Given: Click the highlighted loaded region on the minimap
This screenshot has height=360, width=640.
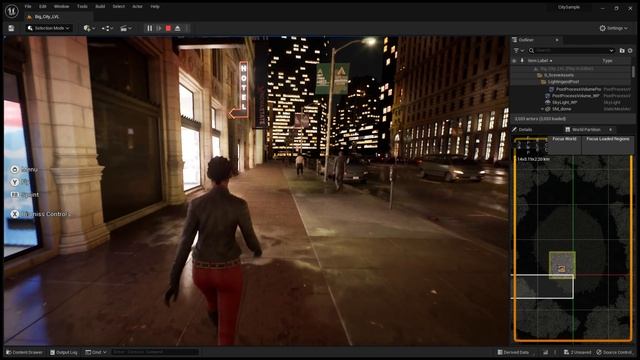Looking at the screenshot, I should click(x=562, y=264).
